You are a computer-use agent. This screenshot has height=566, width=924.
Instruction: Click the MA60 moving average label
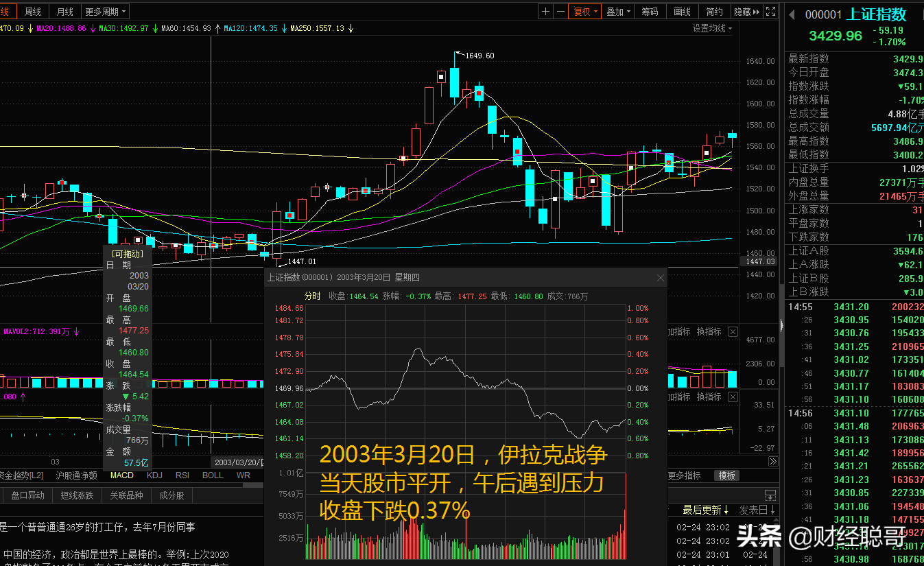tap(186, 29)
